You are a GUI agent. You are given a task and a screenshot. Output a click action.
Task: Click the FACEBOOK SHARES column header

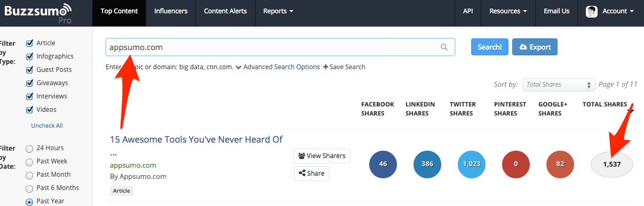[x=378, y=109]
